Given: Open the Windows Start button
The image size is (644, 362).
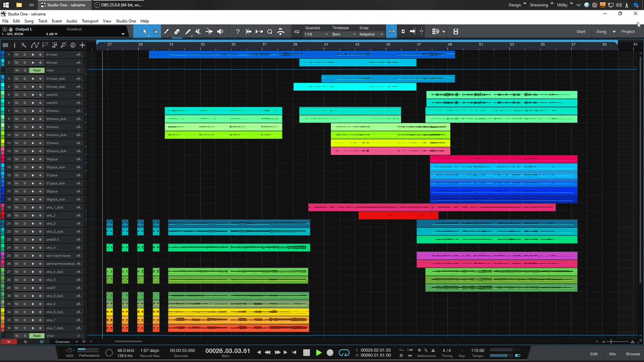Looking at the screenshot, I should pos(5,4).
